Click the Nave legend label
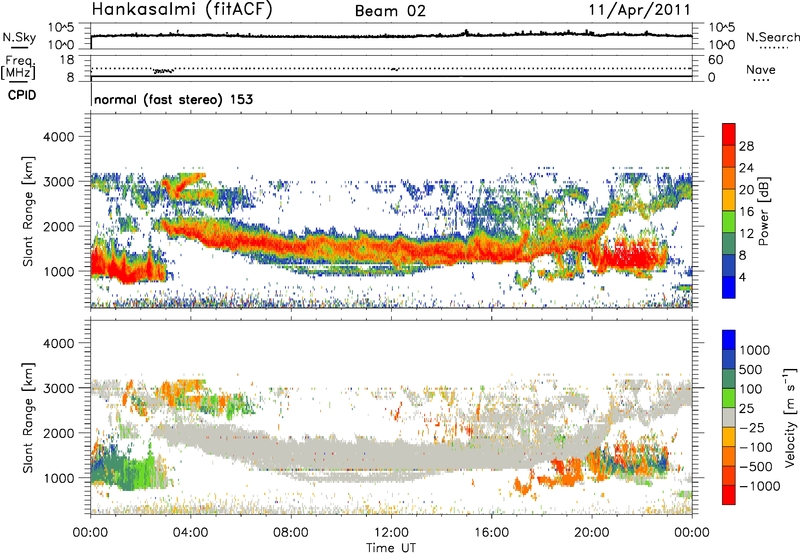Image resolution: width=800 pixels, height=554 pixels. 761,69
